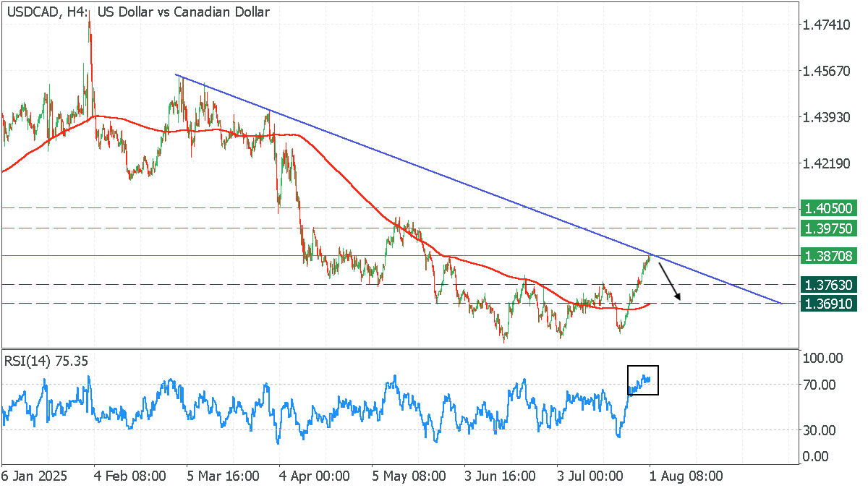Click the 3 Jun 16:00 date label
Image resolution: width=868 pixels, height=488 pixels.
pyautogui.click(x=501, y=476)
